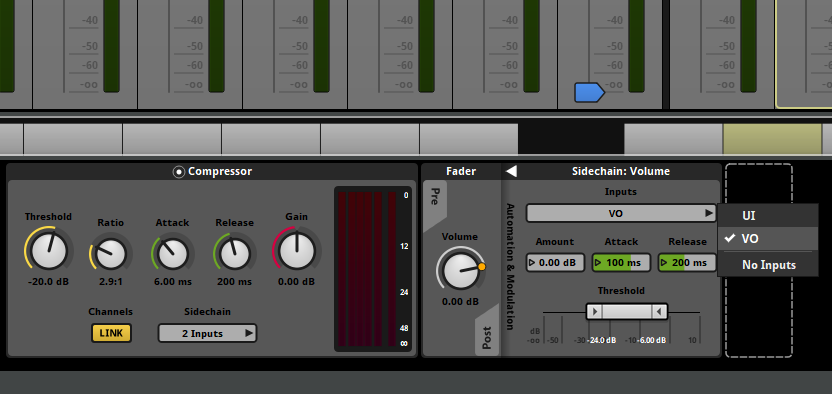Screen dimensions: 832x394
Task: Click the sidechain Release 200 ms field
Action: click(687, 262)
